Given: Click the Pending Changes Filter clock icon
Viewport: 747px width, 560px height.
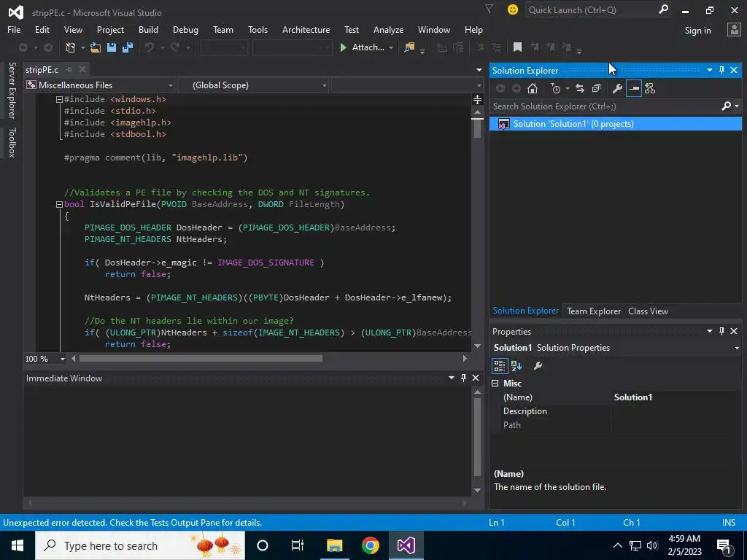Looking at the screenshot, I should pyautogui.click(x=555, y=88).
